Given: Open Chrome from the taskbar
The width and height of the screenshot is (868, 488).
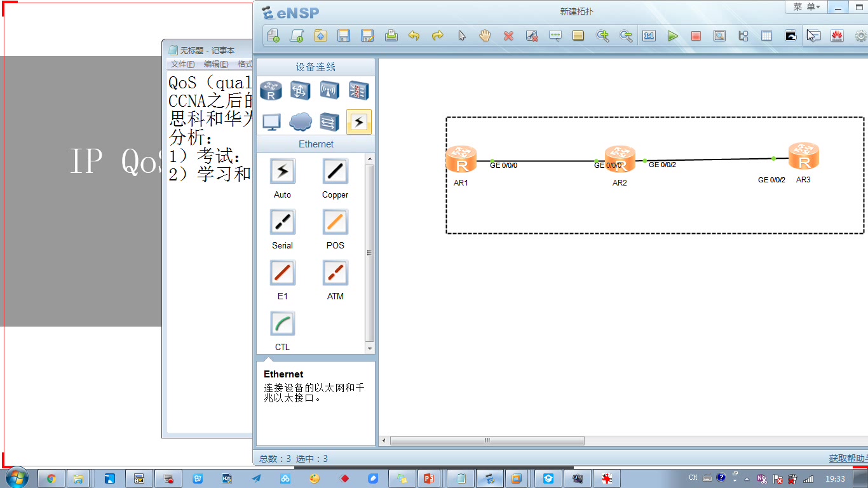Looking at the screenshot, I should 51,478.
